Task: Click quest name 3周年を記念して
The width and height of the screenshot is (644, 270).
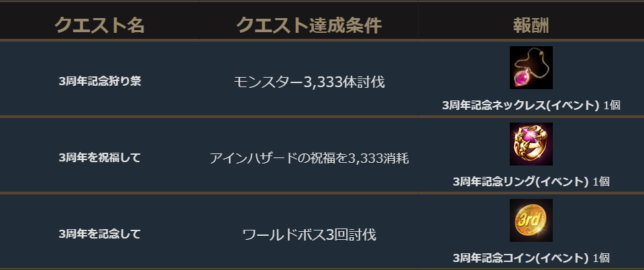Action: coord(99,234)
